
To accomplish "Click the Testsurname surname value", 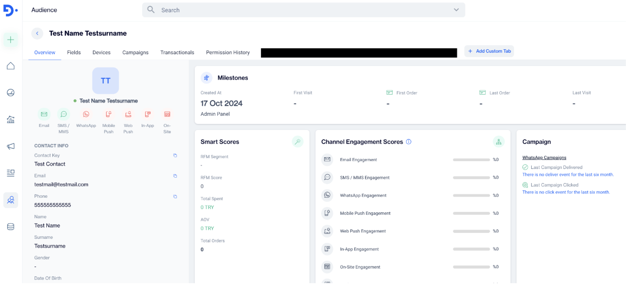I will [50, 246].
